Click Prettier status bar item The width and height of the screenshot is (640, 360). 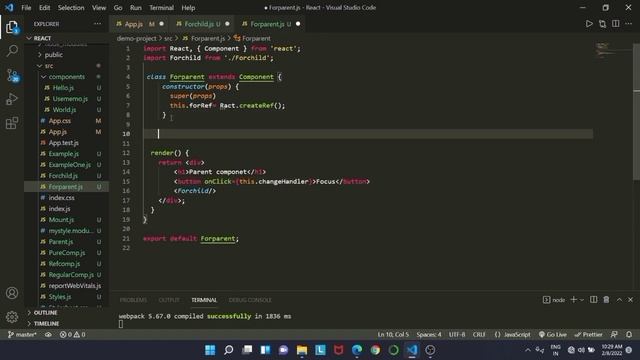[x=588, y=334]
